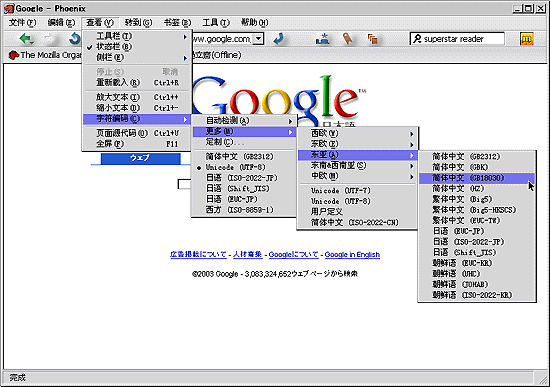The height and width of the screenshot is (387, 550).
Task: Open the address bar dropdown arrow
Action: (258, 39)
